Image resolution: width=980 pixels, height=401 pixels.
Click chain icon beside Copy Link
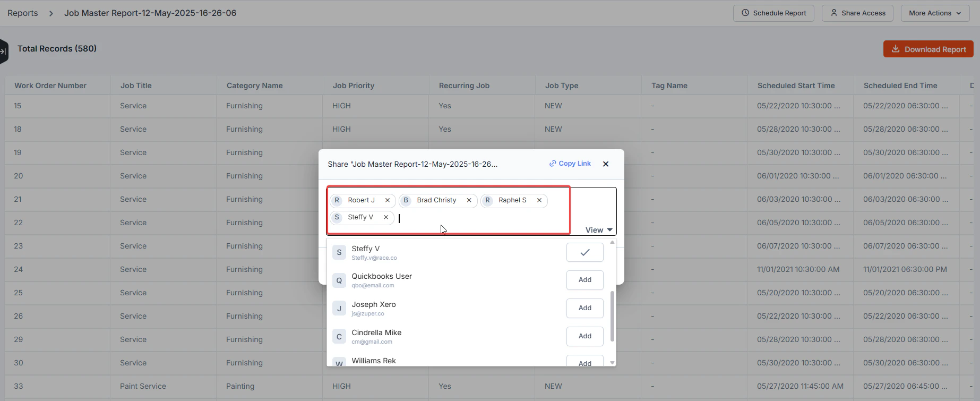coord(553,164)
